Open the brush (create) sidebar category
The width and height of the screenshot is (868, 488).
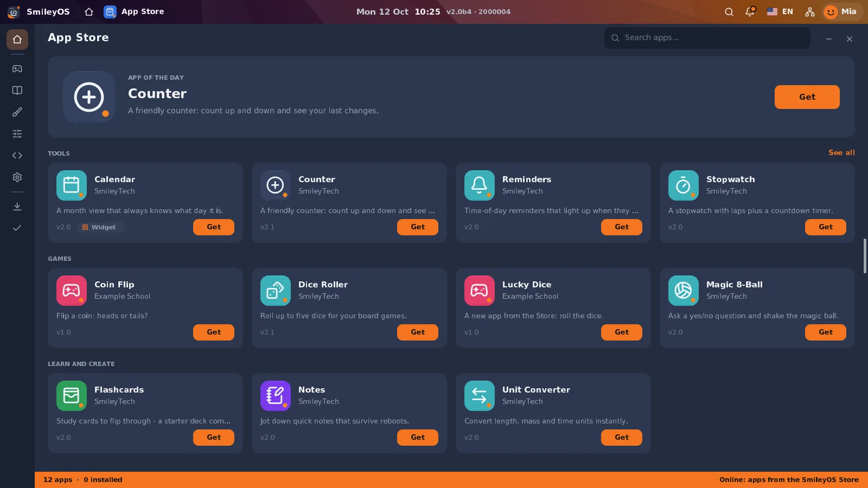[x=17, y=112]
